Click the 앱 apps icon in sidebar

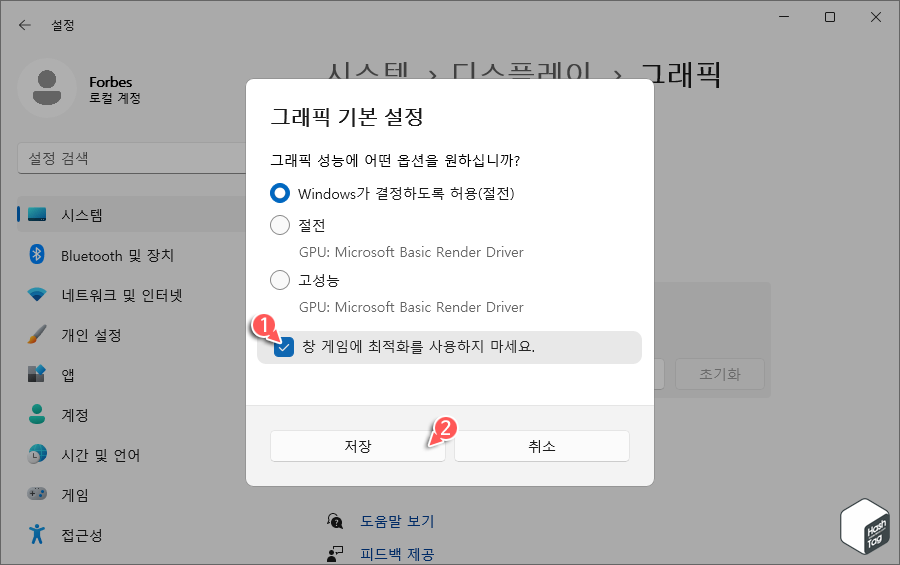37,374
